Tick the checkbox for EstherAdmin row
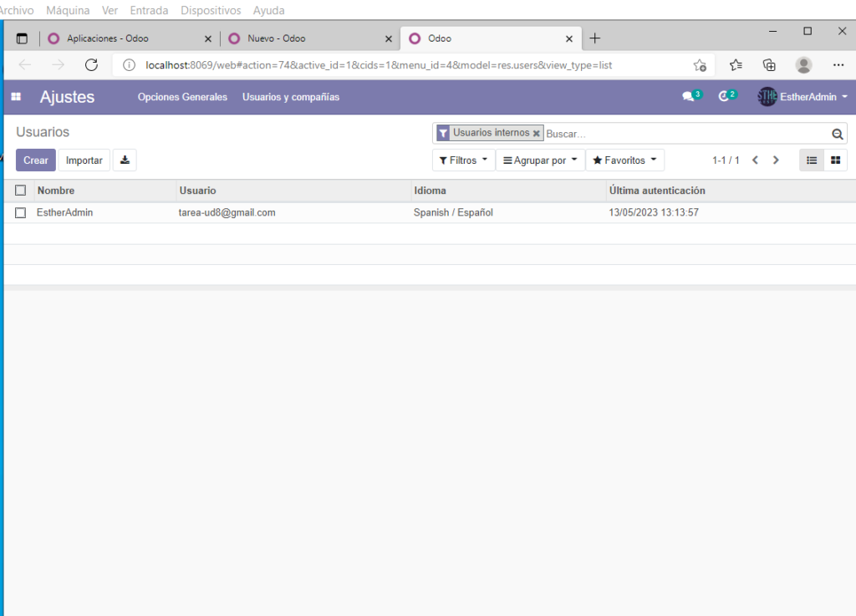Image resolution: width=856 pixels, height=616 pixels. point(21,213)
